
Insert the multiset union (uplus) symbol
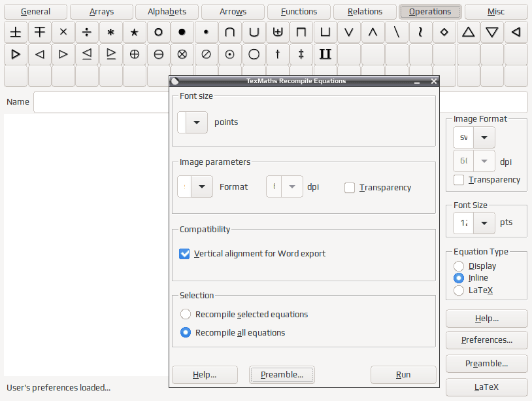click(278, 32)
